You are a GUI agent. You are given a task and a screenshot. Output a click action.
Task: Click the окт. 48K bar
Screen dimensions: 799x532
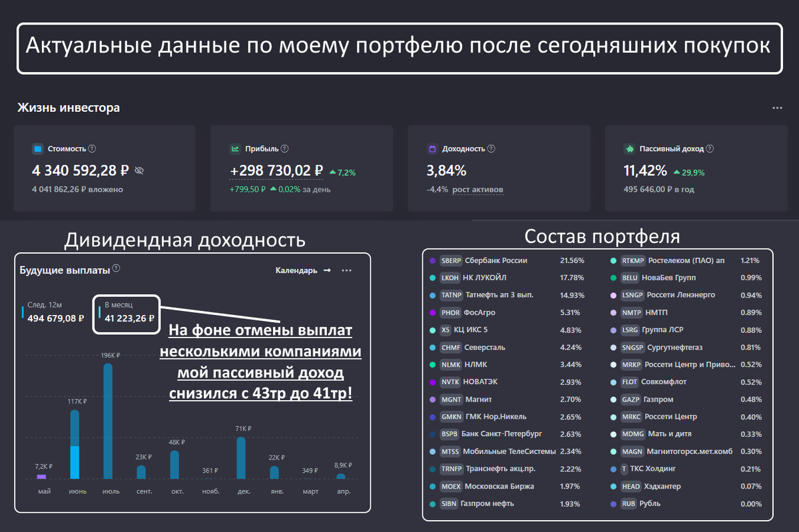pos(174,465)
